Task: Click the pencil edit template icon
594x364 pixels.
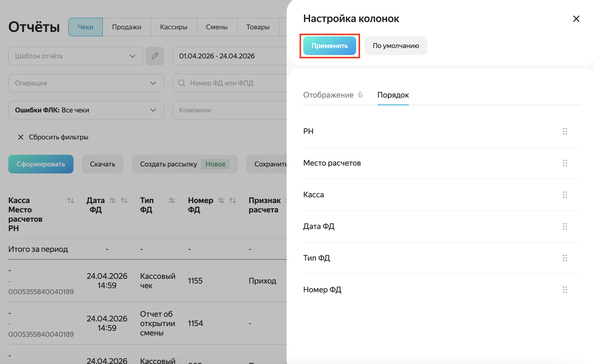Action: pyautogui.click(x=155, y=56)
